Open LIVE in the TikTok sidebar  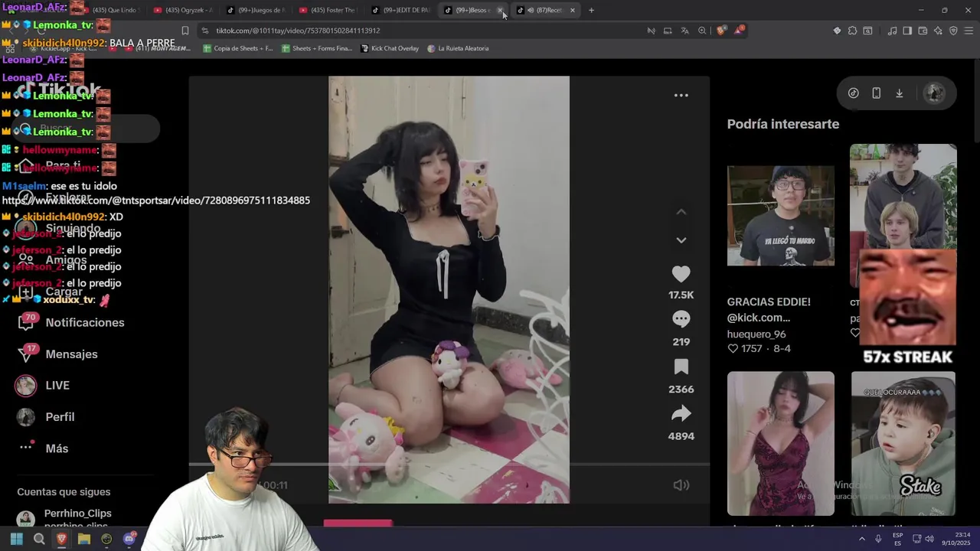pos(43,386)
